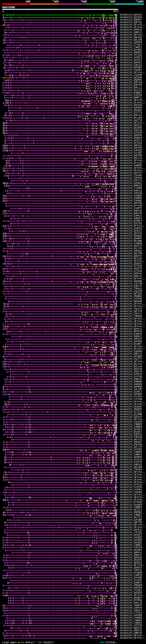This screenshot has width=146, height=644.
Task: Follow the UniRef100_B9H5S7 hit label
Action: point(131,20)
